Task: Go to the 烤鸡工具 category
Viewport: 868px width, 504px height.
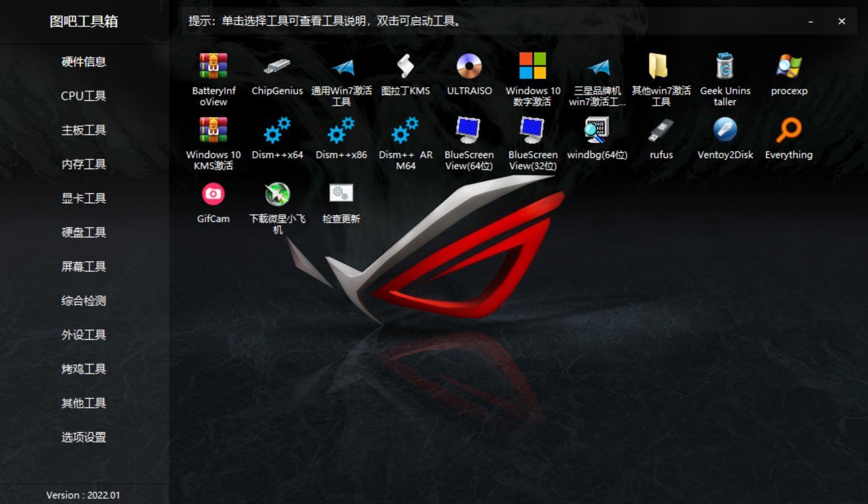Action: (x=83, y=369)
